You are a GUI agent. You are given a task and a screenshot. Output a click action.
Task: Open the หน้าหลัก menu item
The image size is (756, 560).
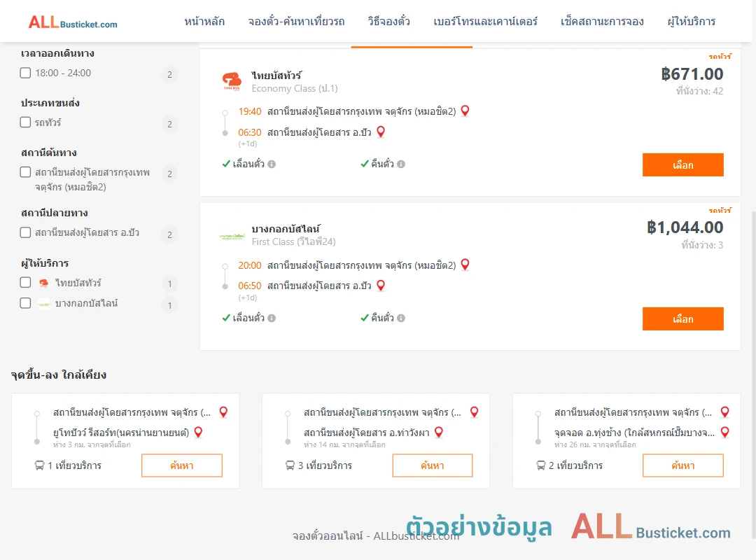tap(204, 22)
